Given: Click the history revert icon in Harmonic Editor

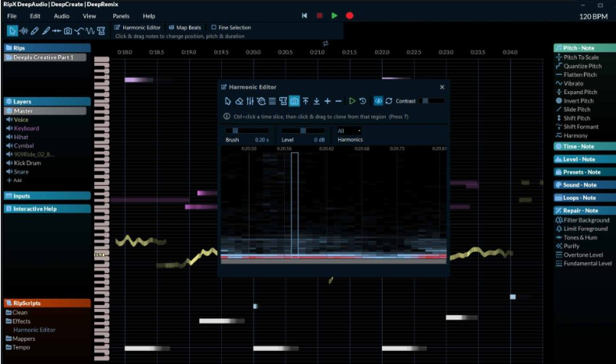Looking at the screenshot, I should click(x=363, y=101).
